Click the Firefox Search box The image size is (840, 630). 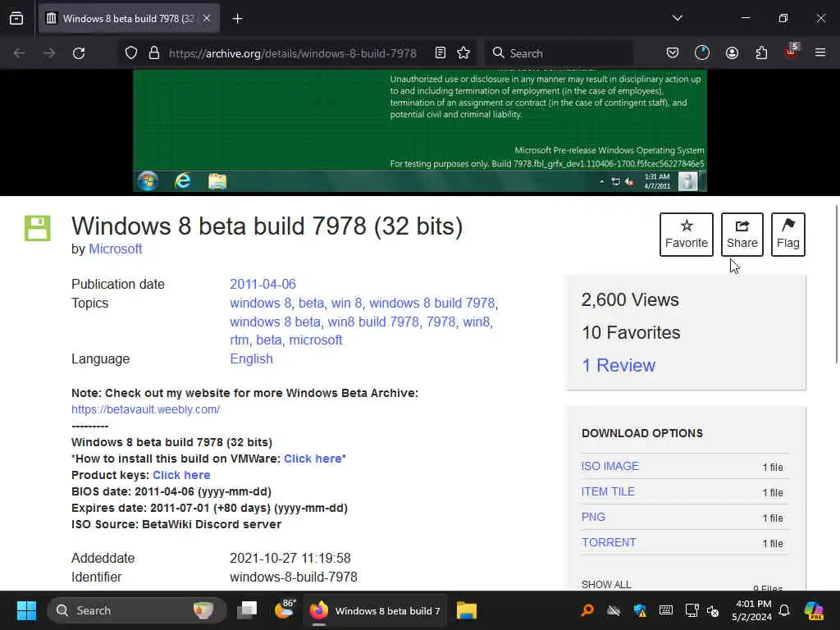pos(559,53)
